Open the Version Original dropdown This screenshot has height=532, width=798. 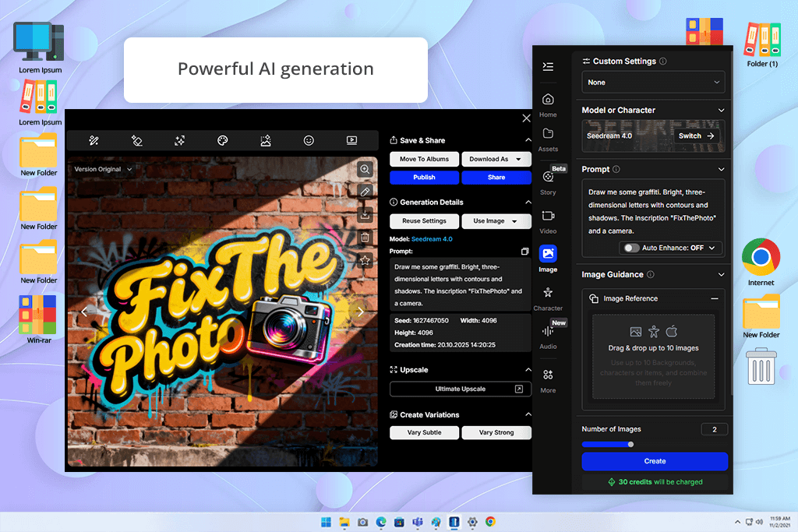104,169
